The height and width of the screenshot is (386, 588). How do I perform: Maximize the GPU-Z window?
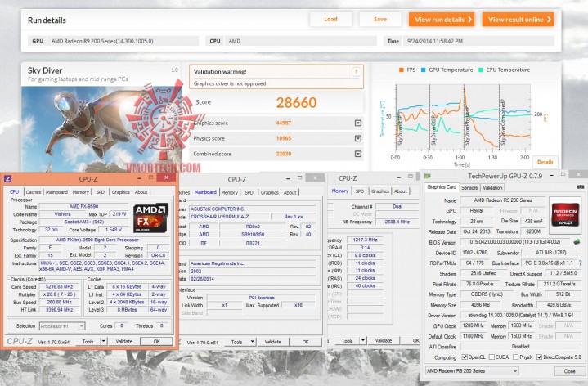click(563, 175)
